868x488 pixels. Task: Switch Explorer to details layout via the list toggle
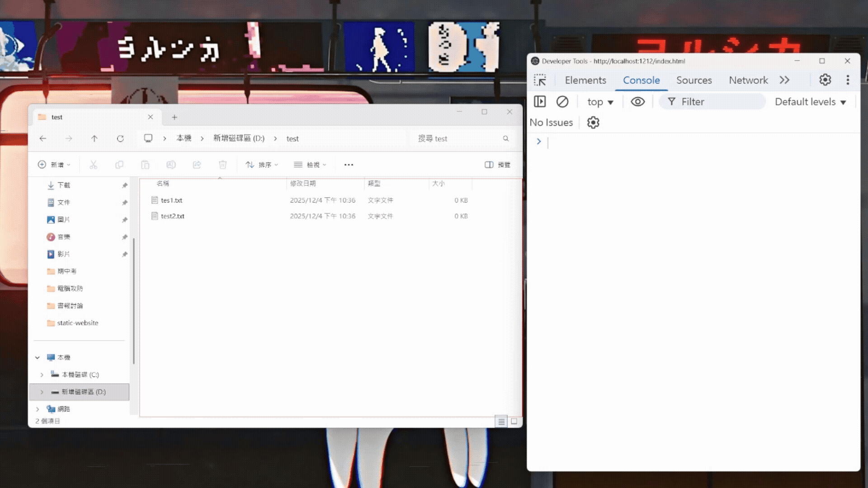[501, 422]
